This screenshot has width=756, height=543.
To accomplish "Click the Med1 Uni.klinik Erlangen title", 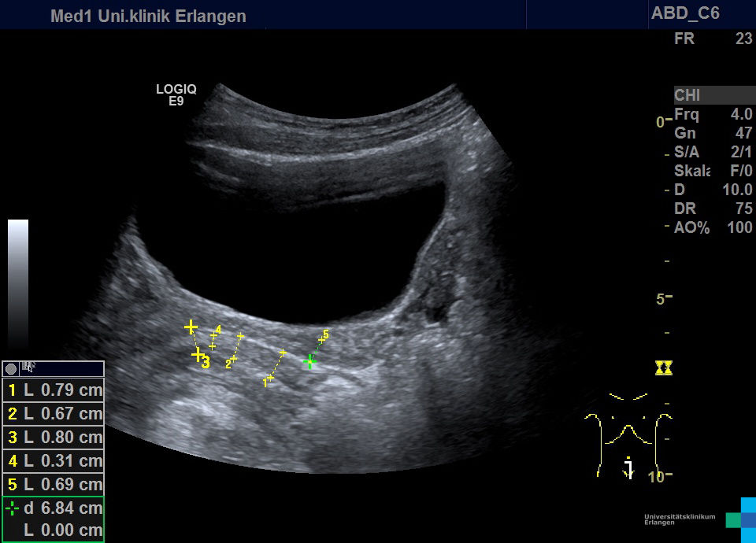I will coord(148,16).
